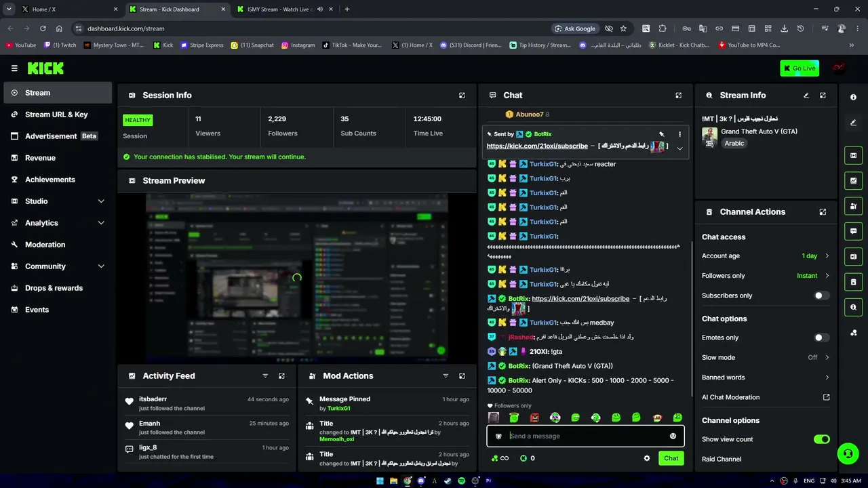Toggle the Emotes only switch
868x488 pixels.
[821, 338]
